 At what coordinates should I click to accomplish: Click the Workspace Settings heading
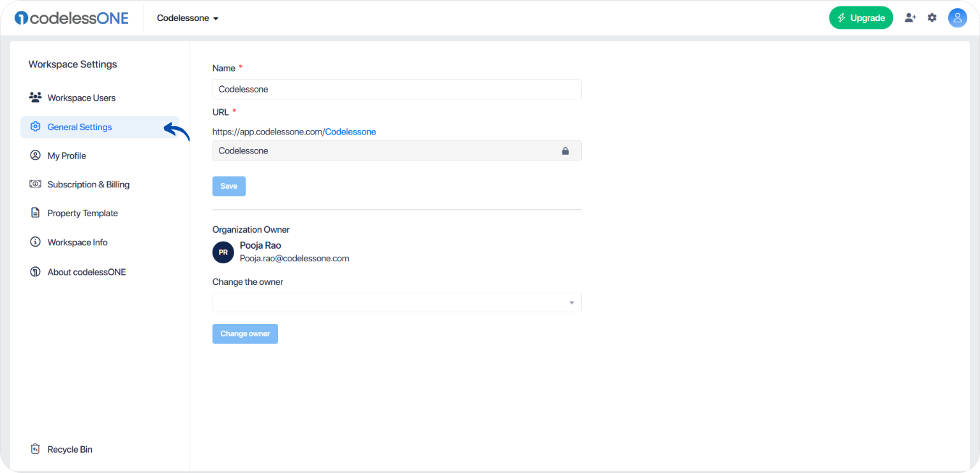[x=73, y=64]
